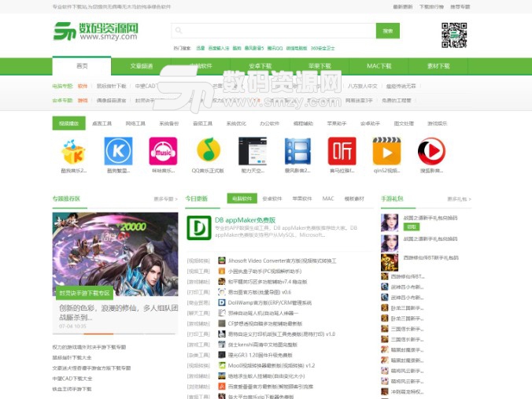This screenshot has width=532, height=399.
Task: Click the 360安全卫士 hot search link
Action: [x=323, y=48]
